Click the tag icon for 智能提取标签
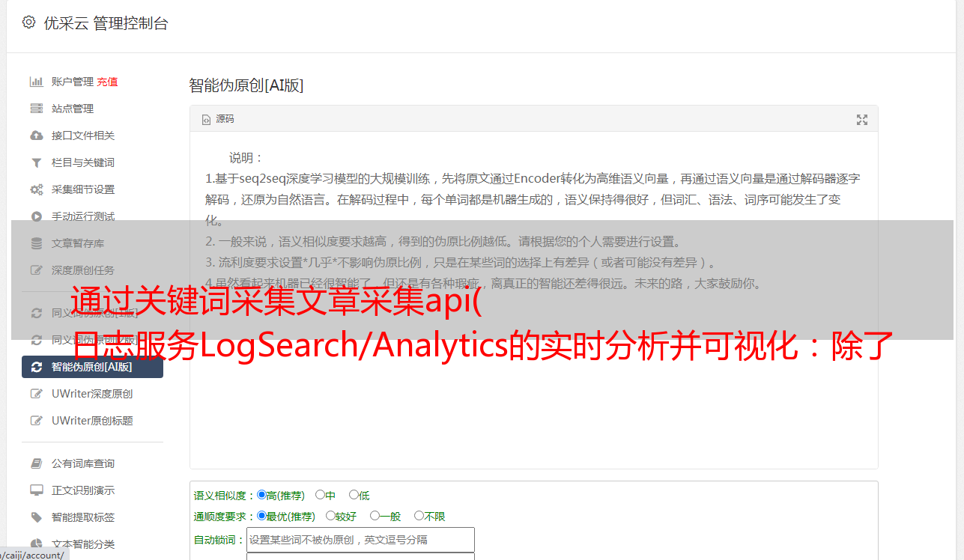964x560 pixels. (x=36, y=517)
